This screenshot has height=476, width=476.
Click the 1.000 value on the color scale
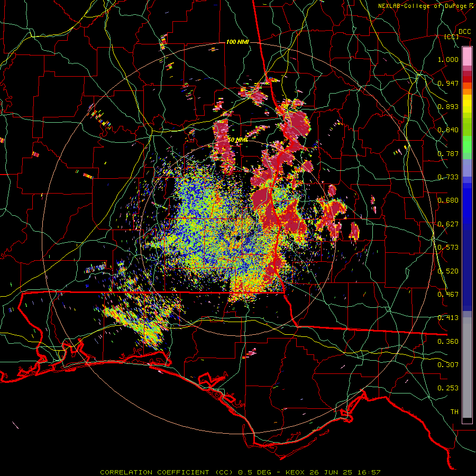click(448, 59)
